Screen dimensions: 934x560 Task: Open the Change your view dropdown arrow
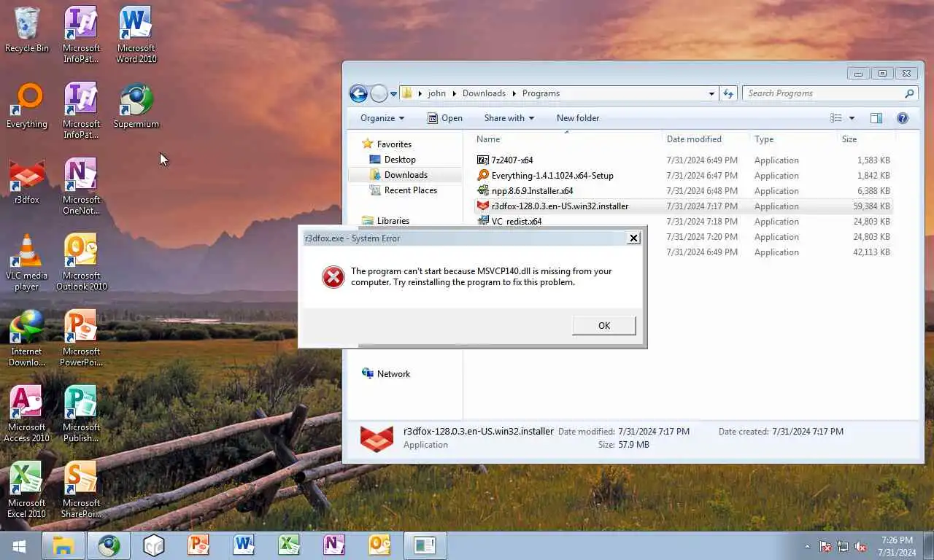coord(852,118)
